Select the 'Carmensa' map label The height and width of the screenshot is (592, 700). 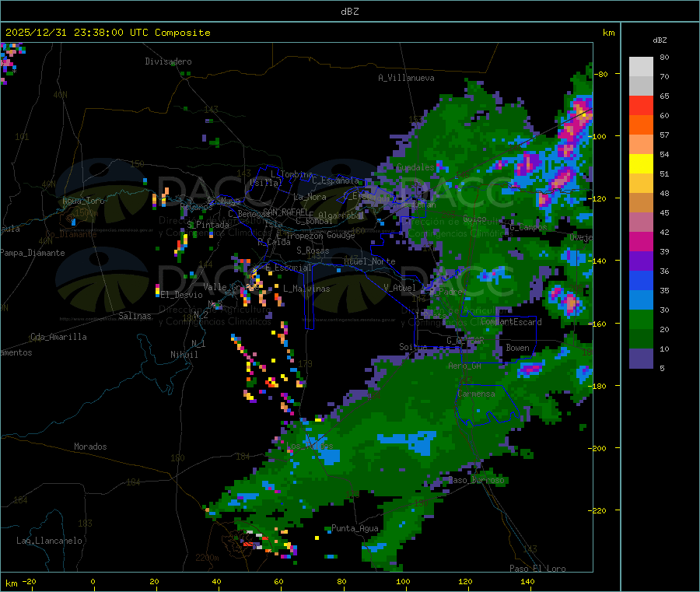coord(476,394)
